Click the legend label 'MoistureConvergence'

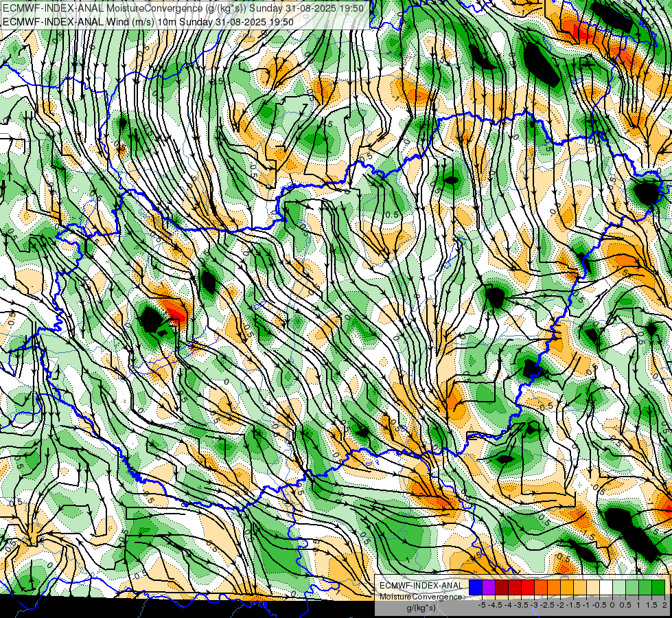pyautogui.click(x=421, y=597)
